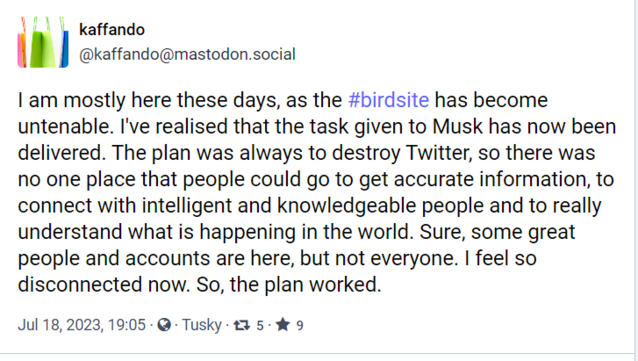638x361 pixels.
Task: Click the favourite star icon
Action: [x=283, y=324]
